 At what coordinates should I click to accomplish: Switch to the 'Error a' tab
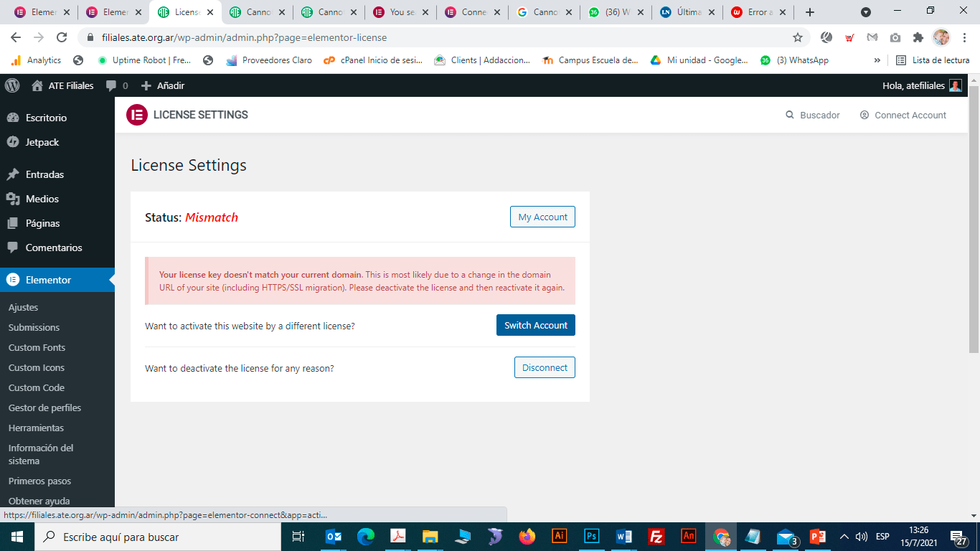click(759, 12)
